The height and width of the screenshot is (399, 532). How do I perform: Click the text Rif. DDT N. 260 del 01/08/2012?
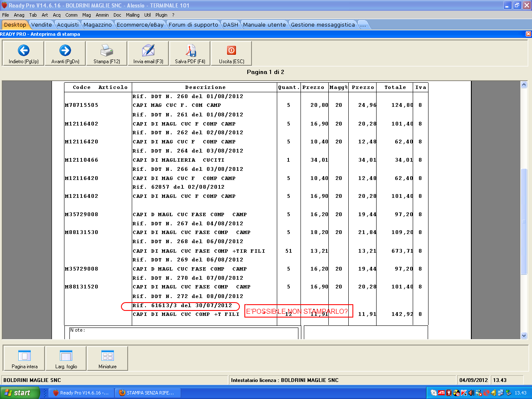click(x=188, y=96)
